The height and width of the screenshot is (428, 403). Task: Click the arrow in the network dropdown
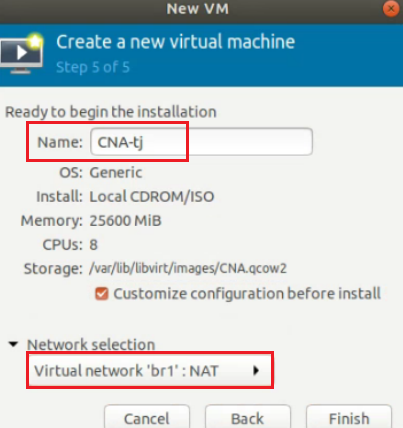click(x=256, y=370)
